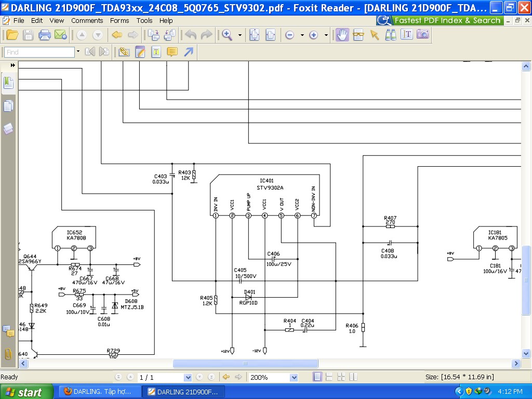Select the Note pencil tool
The image size is (532, 399).
click(x=140, y=52)
